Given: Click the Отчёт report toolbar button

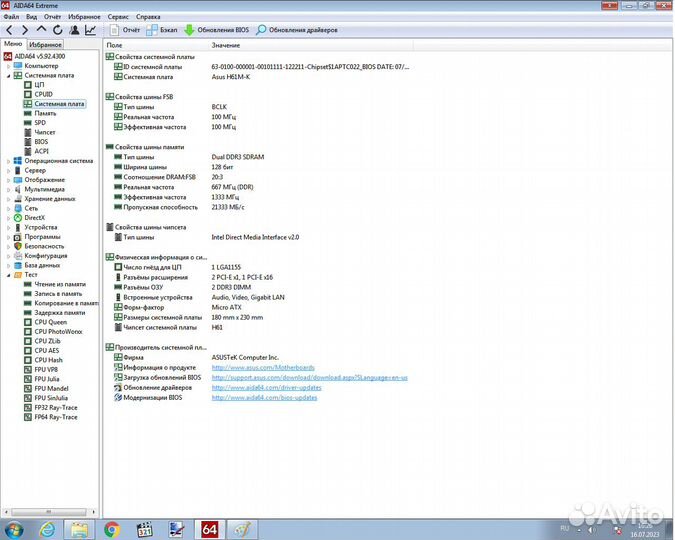Looking at the screenshot, I should [x=124, y=31].
